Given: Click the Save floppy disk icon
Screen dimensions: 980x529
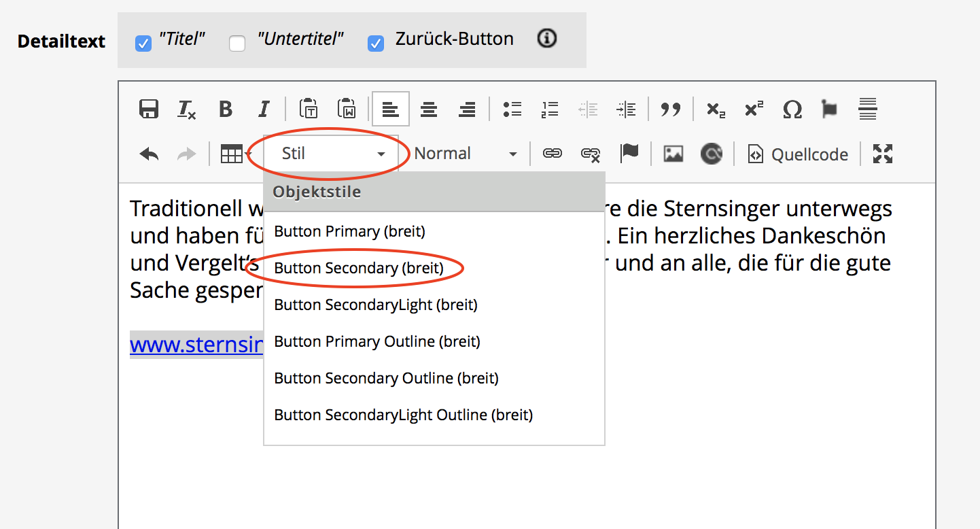Looking at the screenshot, I should coord(149,109).
